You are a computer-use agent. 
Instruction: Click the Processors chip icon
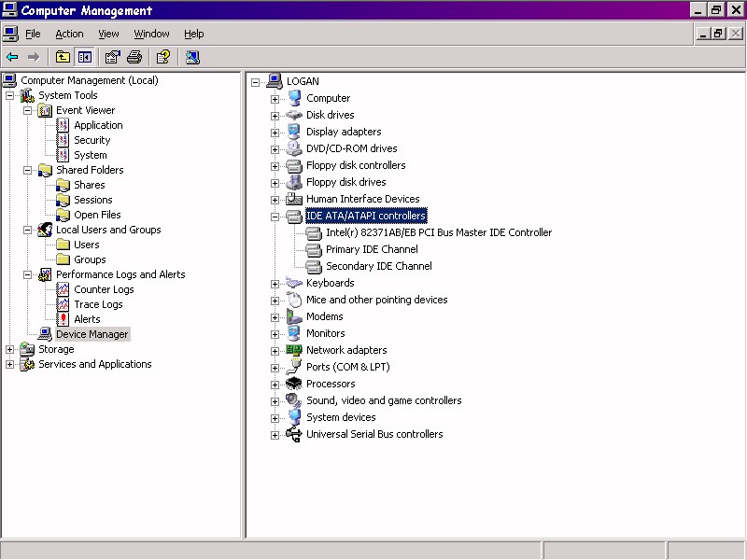294,384
